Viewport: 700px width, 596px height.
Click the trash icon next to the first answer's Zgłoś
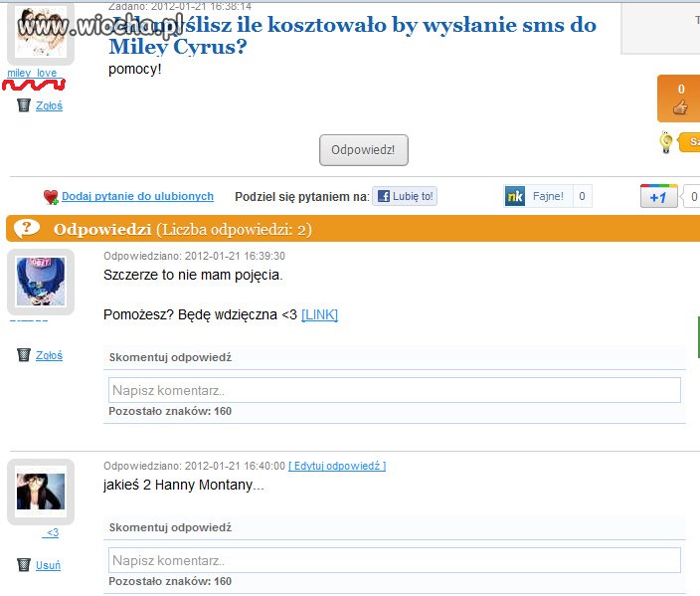(23, 355)
